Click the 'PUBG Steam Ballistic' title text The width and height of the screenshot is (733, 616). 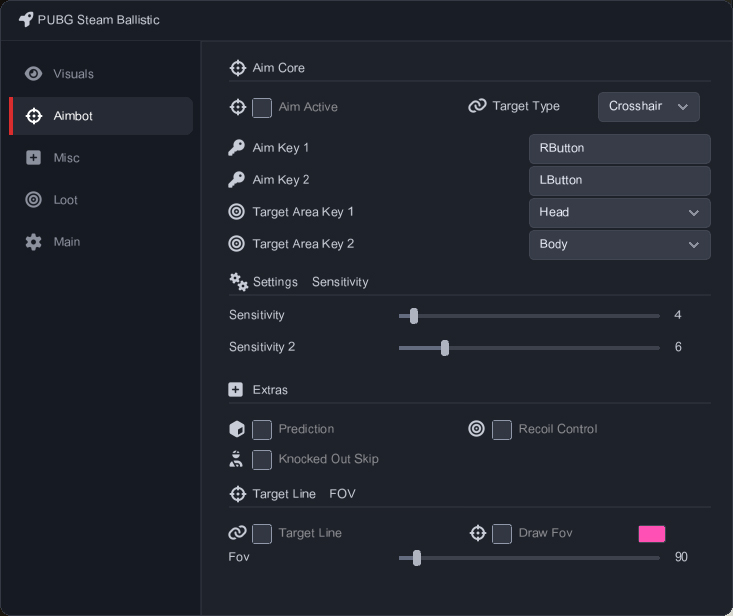pyautogui.click(x=99, y=20)
